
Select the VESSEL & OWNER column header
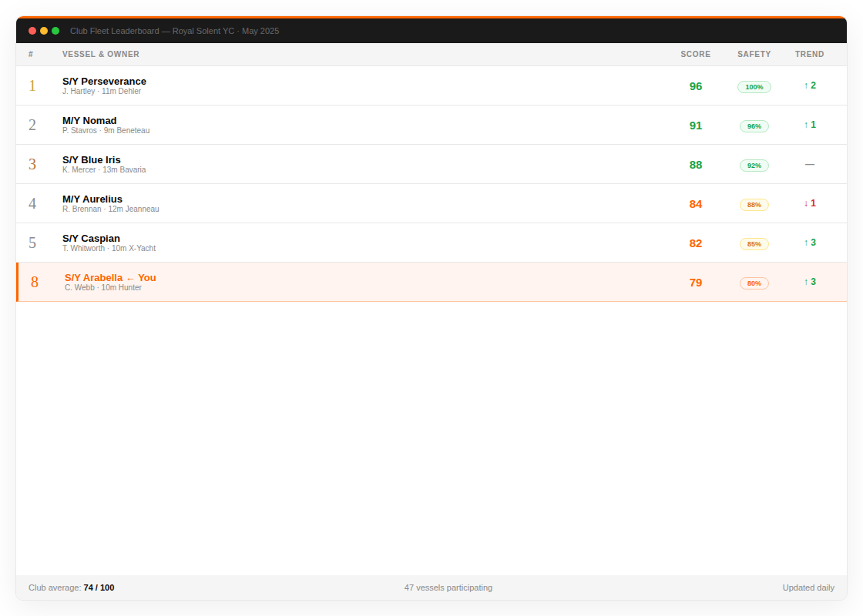100,54
